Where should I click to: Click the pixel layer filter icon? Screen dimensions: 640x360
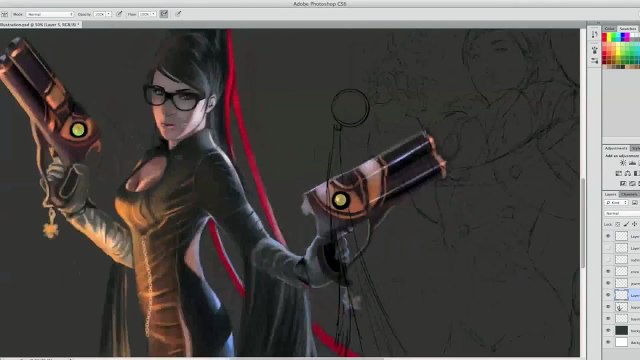click(635, 202)
